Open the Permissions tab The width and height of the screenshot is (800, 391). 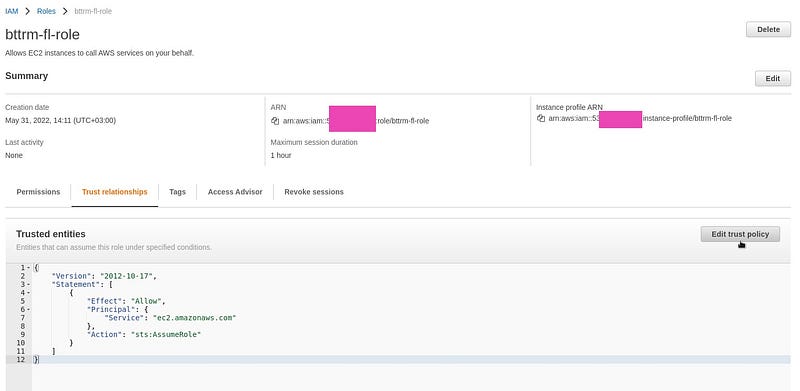(x=38, y=192)
